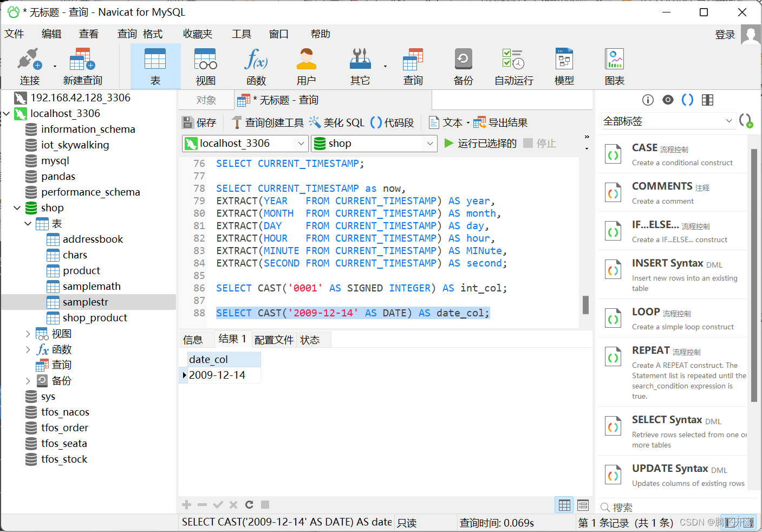Screen dimensions: 762x532
Task: Switch to the 对象 tab
Action: click(x=206, y=100)
